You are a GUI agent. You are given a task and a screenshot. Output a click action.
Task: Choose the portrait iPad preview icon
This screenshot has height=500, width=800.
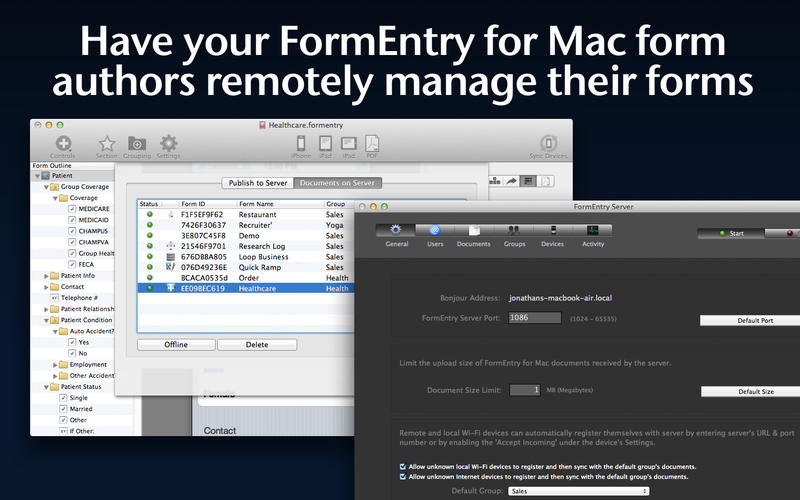pos(326,143)
